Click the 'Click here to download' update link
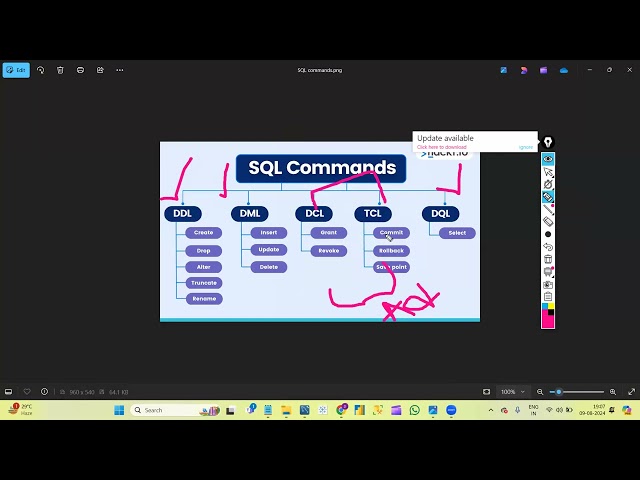 click(441, 147)
